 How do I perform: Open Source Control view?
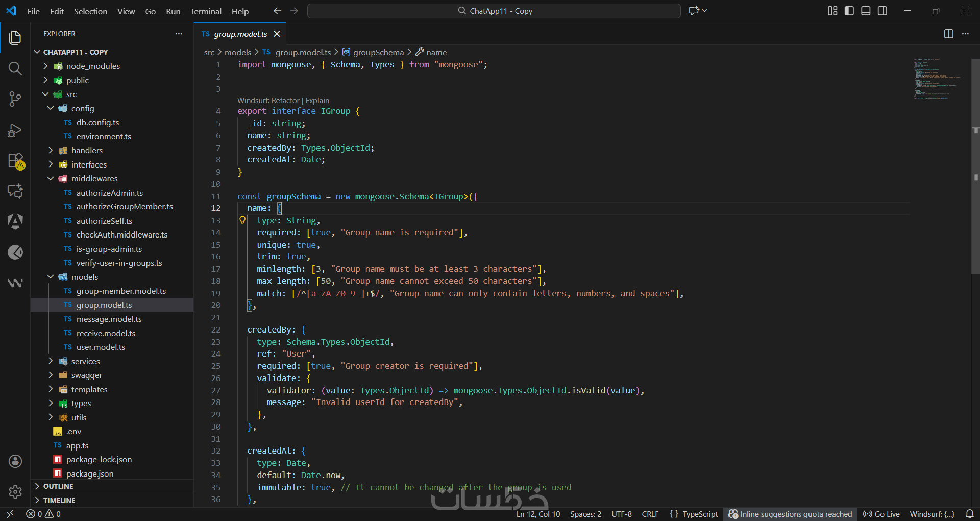(x=15, y=99)
